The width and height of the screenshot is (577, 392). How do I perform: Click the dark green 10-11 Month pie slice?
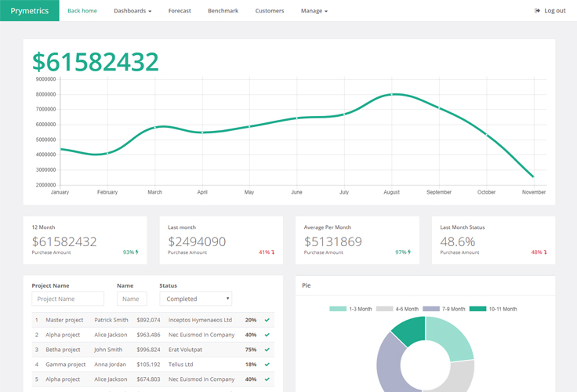point(411,330)
